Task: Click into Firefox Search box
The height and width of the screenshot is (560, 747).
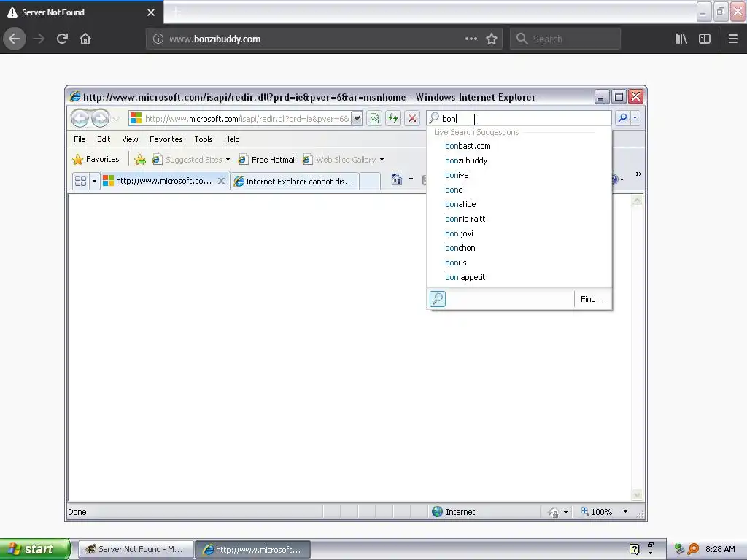Action: pyautogui.click(x=565, y=39)
